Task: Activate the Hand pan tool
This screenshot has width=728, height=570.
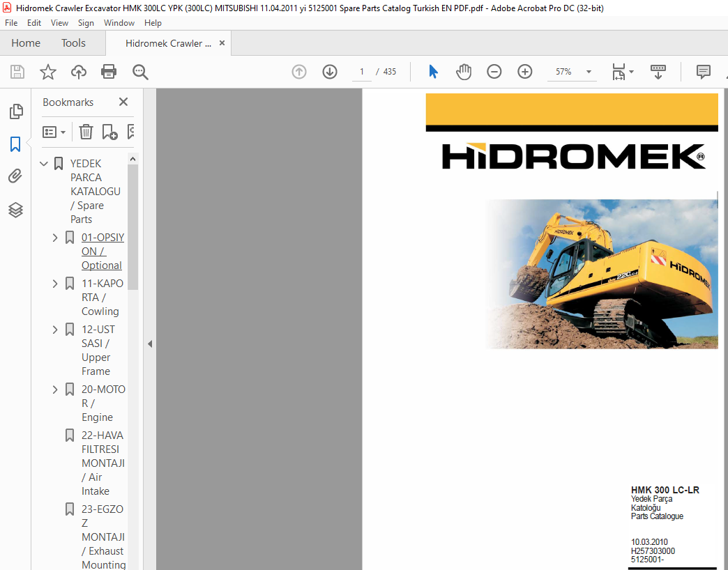Action: tap(463, 72)
